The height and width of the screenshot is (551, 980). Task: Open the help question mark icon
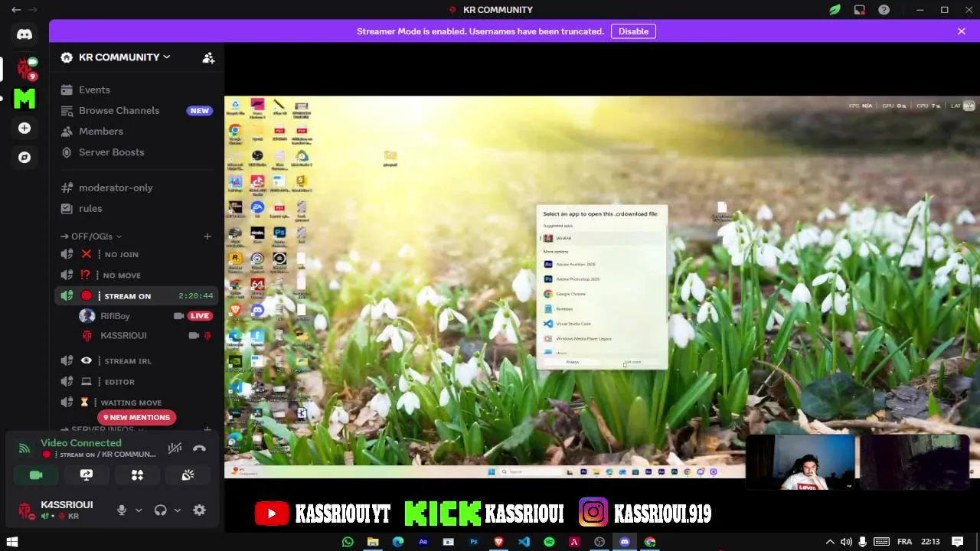(x=884, y=10)
